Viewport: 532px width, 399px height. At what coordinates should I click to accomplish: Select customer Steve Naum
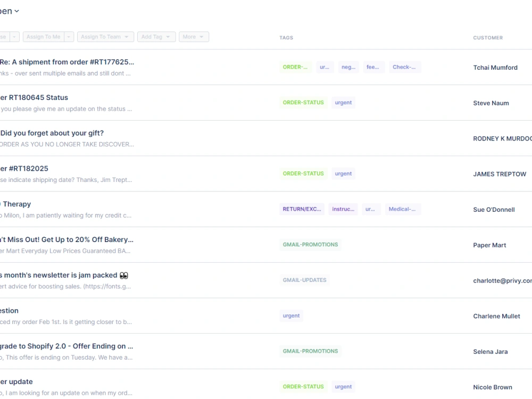(491, 103)
